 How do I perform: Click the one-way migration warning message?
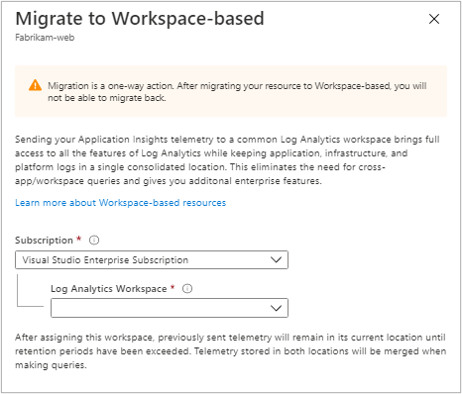[237, 92]
